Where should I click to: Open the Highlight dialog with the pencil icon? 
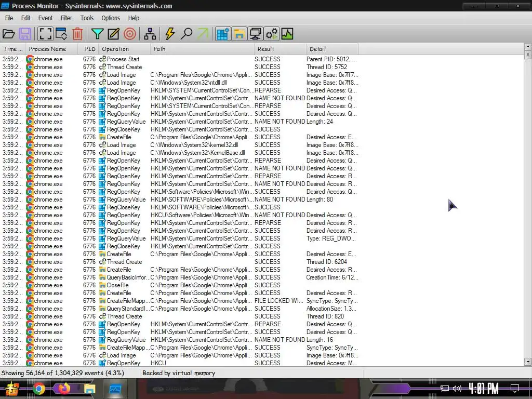point(114,34)
